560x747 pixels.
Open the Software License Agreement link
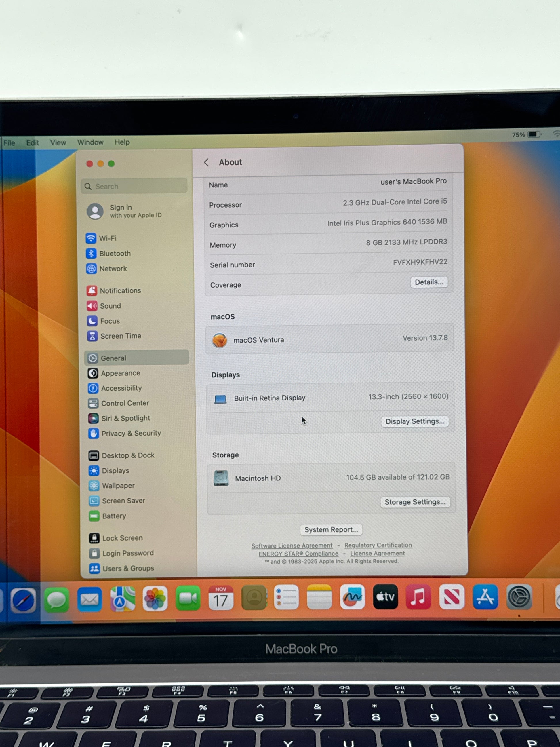coord(292,546)
